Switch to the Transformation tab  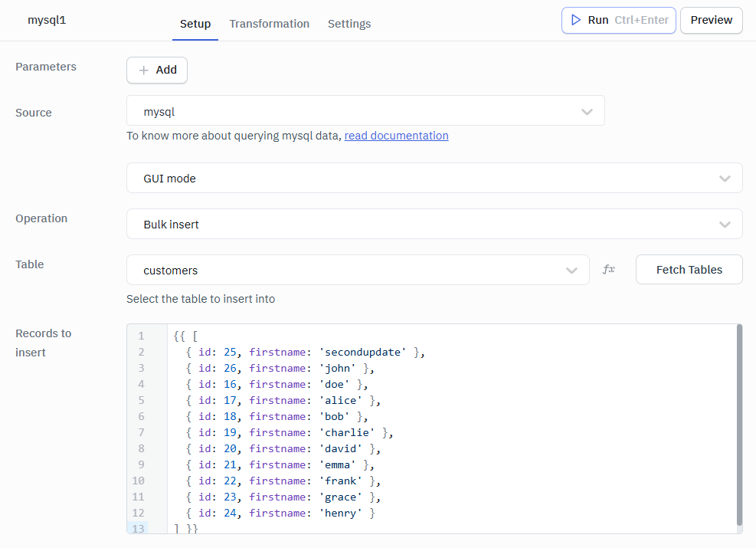(269, 24)
